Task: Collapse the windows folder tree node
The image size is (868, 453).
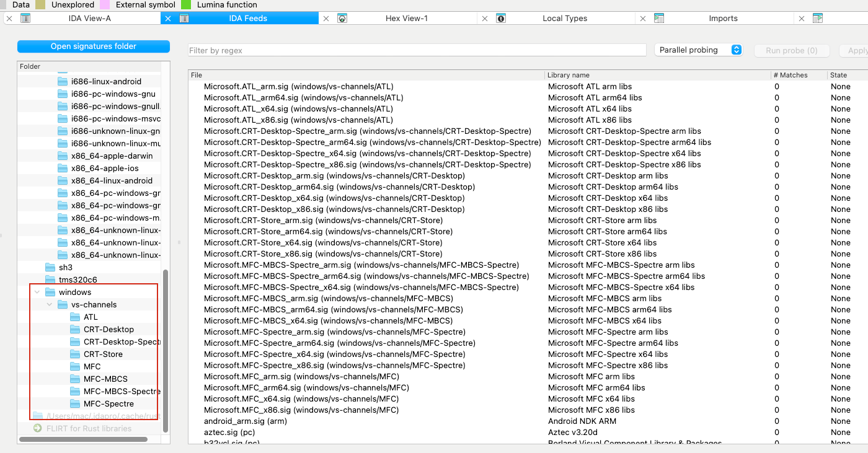Action: point(37,292)
